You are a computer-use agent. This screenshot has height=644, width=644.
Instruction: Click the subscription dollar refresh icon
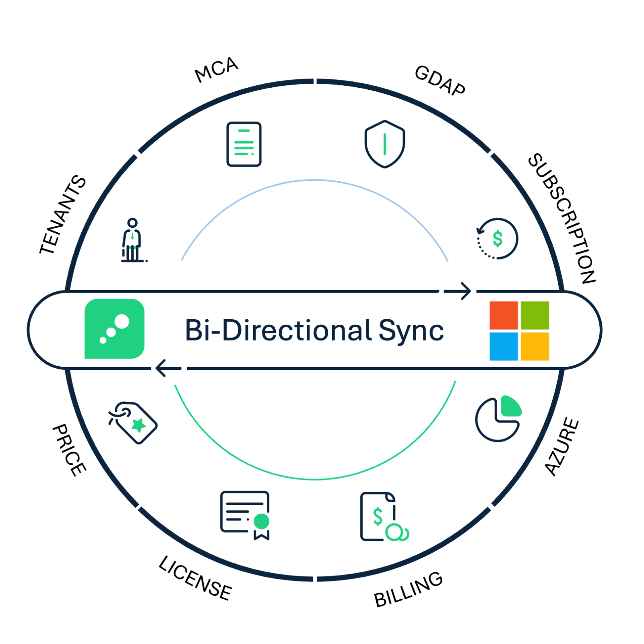coord(497,239)
